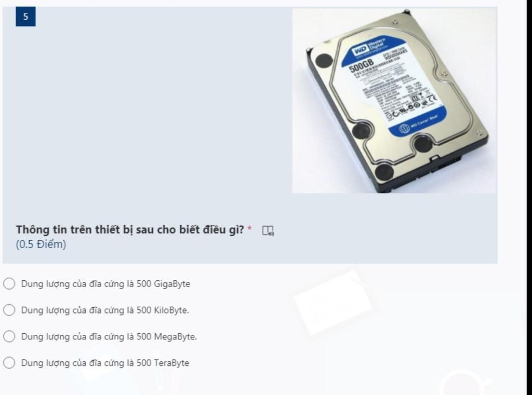Screen dimensions: 532x395
Task: Click the text "Dung lượng của đĩa cứng là 500 GigaByte"
Action: tap(105, 284)
